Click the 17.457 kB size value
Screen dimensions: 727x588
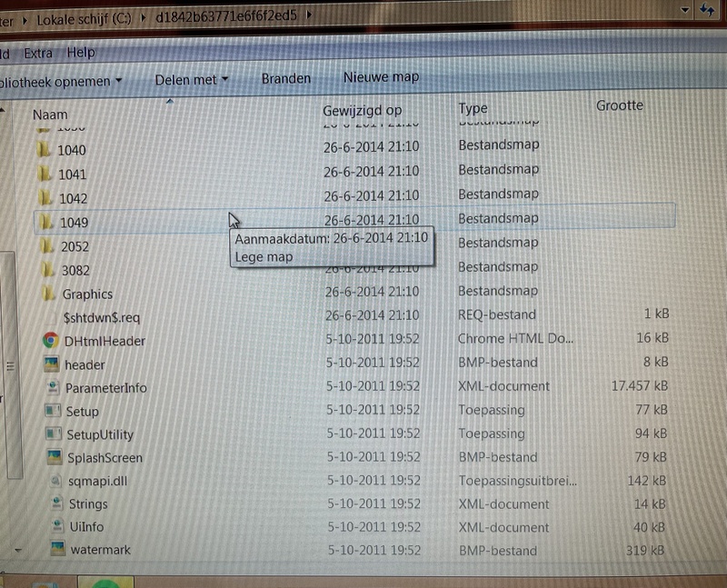(640, 385)
